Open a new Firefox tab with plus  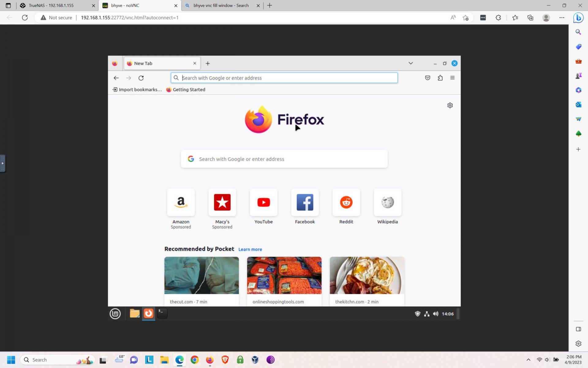[208, 63]
